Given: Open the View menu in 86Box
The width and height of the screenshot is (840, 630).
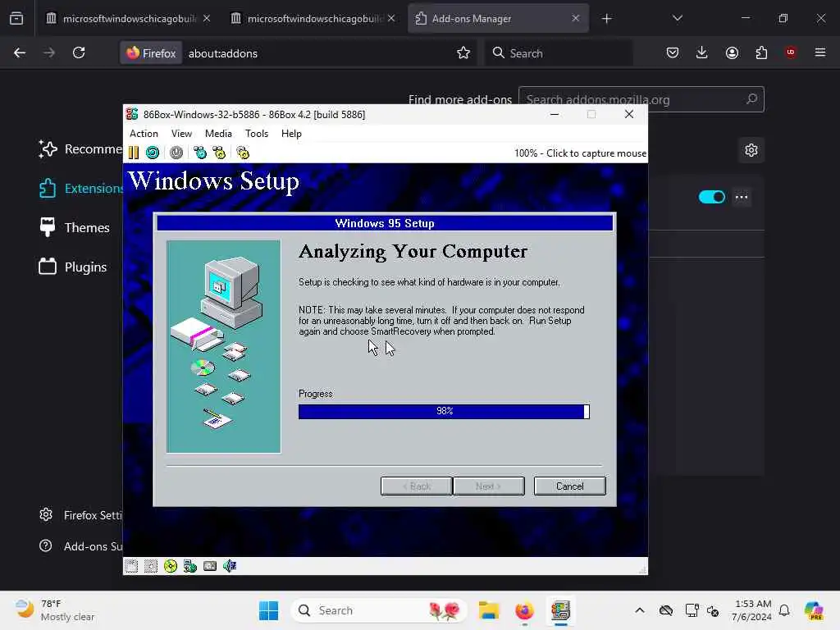Looking at the screenshot, I should [181, 134].
